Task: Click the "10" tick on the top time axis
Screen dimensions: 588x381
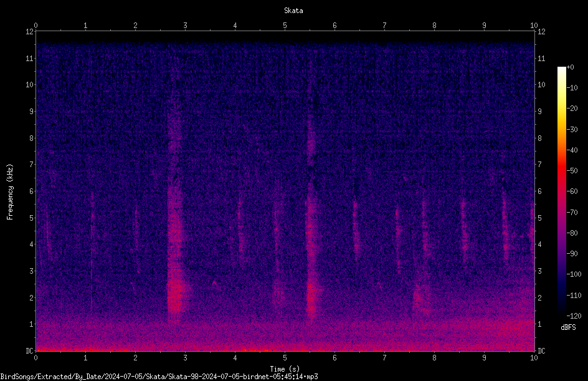Action: pyautogui.click(x=534, y=25)
